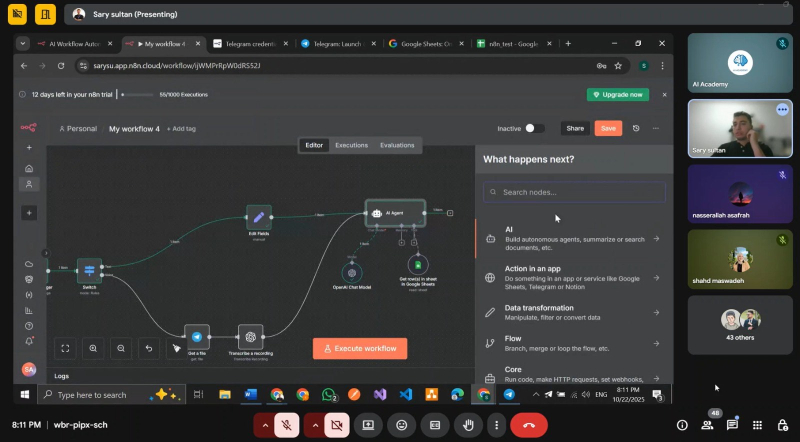The height and width of the screenshot is (442, 800).
Task: Expand the Data transformation category
Action: [x=572, y=312]
